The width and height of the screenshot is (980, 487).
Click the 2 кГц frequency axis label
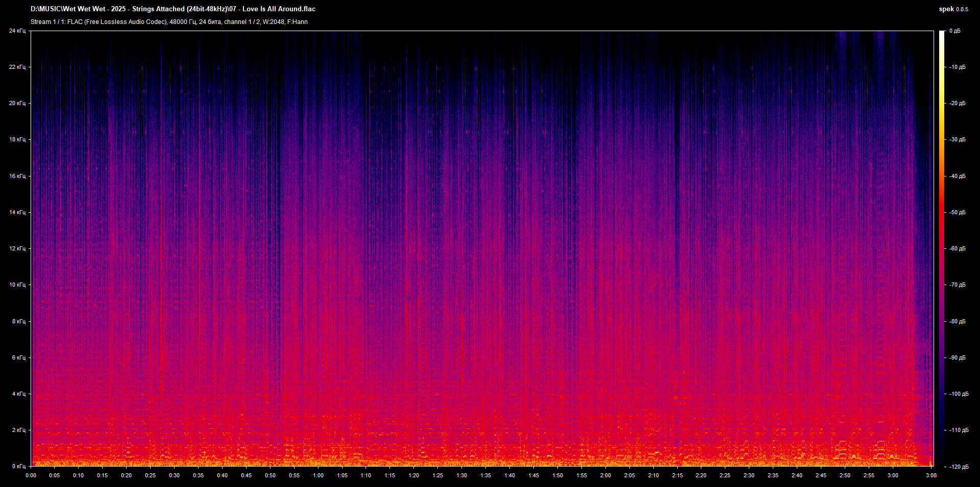19,430
